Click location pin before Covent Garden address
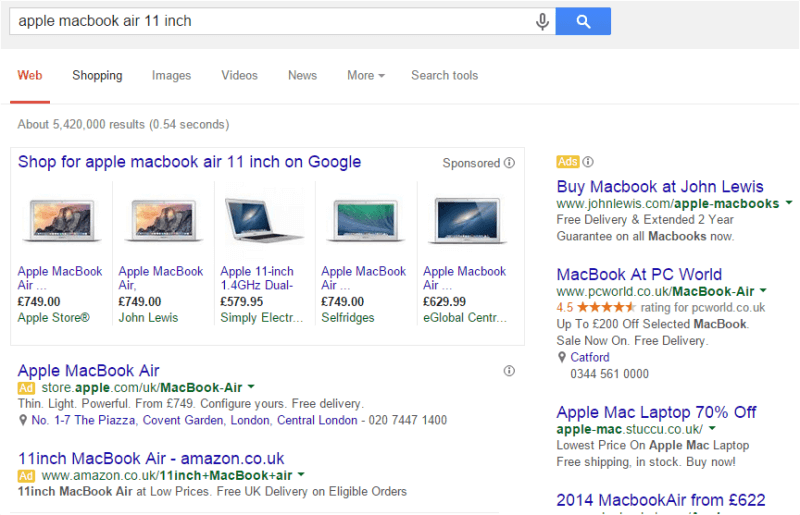800x515 pixels. coord(23,420)
